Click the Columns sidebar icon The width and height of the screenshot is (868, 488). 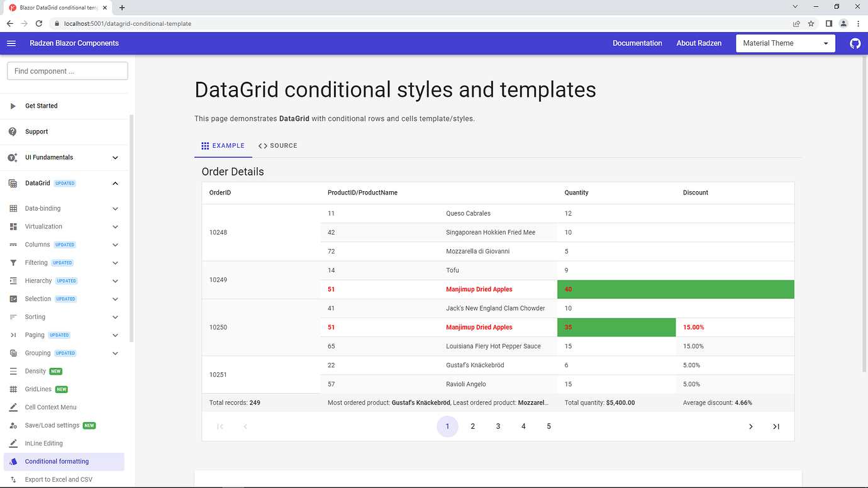pos(13,245)
